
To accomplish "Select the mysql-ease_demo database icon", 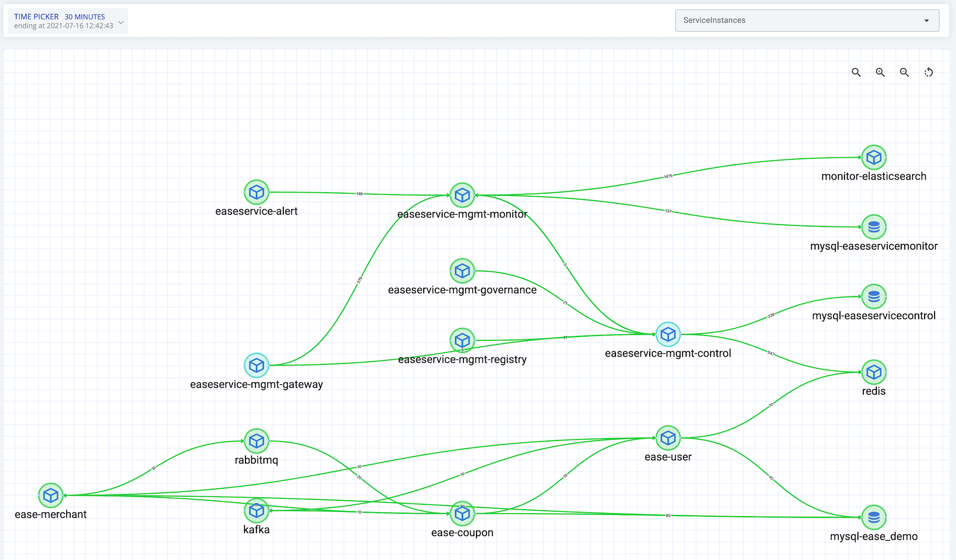I will [x=874, y=517].
